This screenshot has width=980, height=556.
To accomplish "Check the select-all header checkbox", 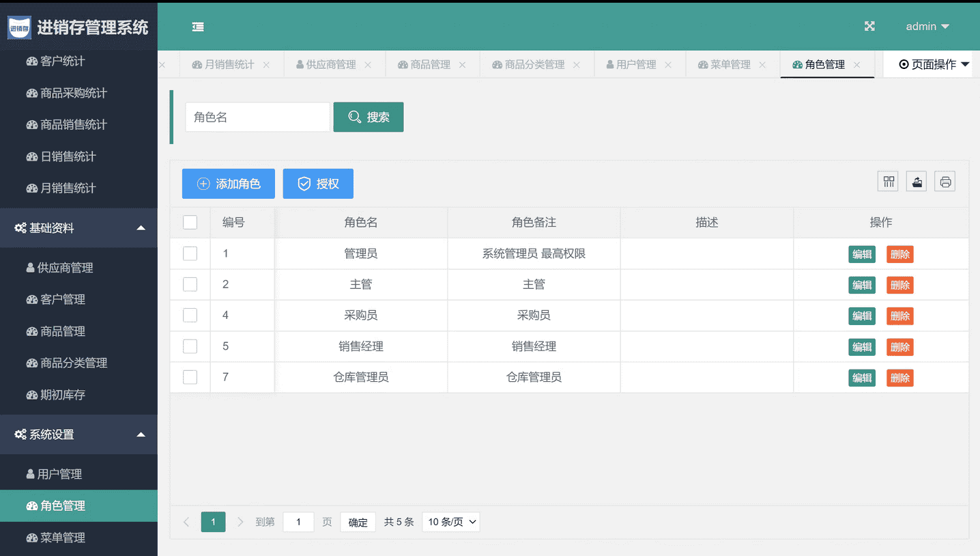I will pos(190,223).
